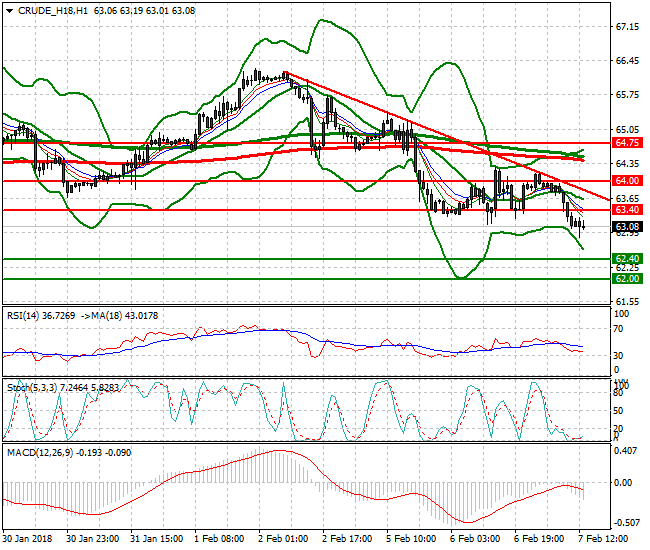Click the 6 Feb 19:00 time axis label
The width and height of the screenshot is (650, 550).
[539, 539]
